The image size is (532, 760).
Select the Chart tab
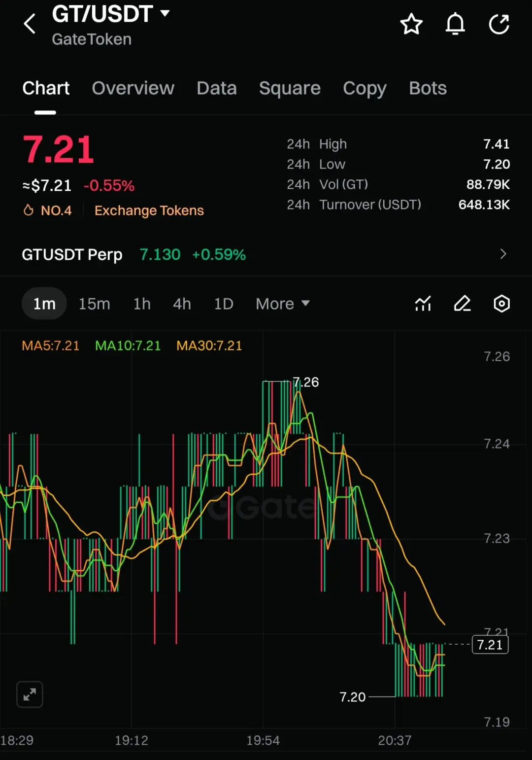[46, 88]
